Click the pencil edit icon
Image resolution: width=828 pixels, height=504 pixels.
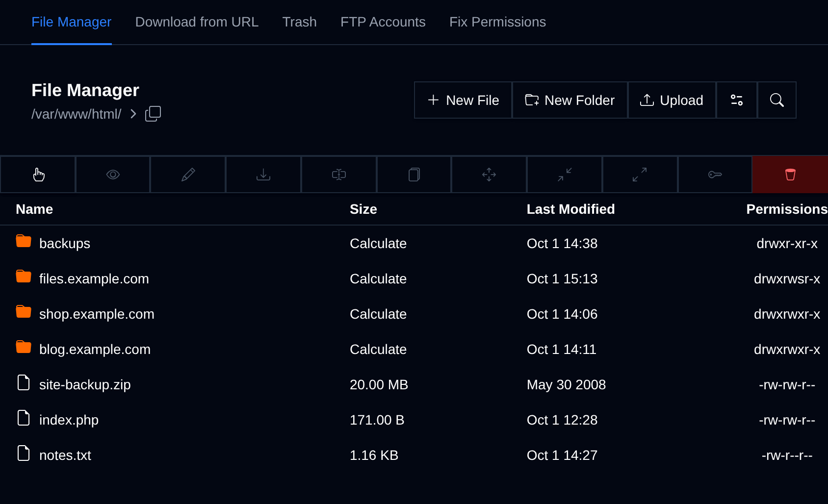pos(188,175)
